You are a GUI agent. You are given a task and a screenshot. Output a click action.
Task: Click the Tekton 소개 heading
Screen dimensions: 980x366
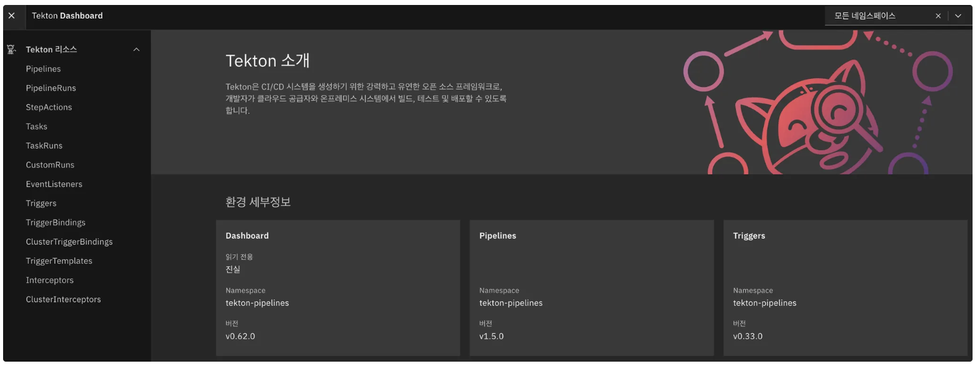click(268, 61)
